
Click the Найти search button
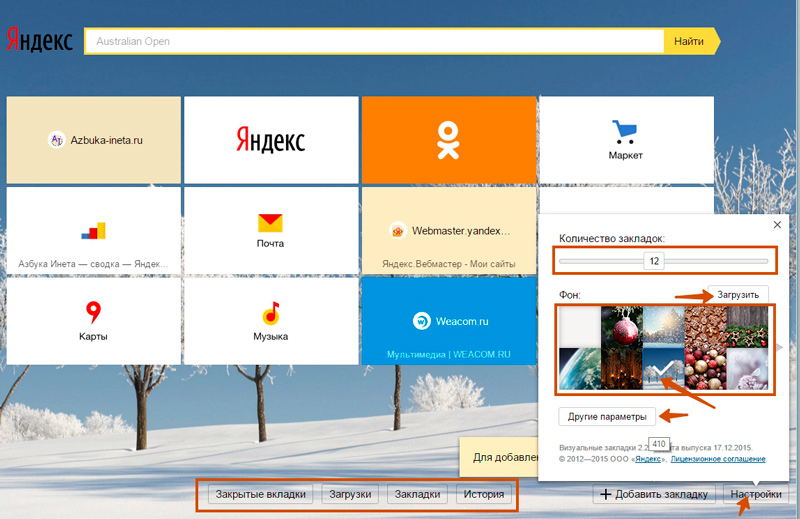[x=690, y=41]
